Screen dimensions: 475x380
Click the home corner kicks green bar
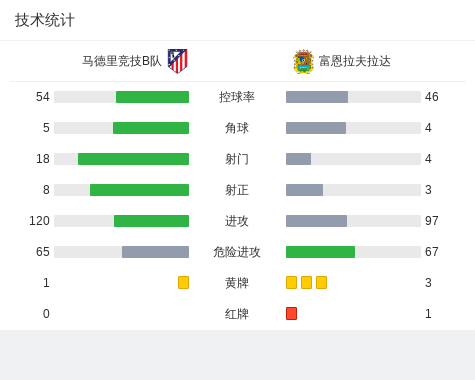(151, 128)
